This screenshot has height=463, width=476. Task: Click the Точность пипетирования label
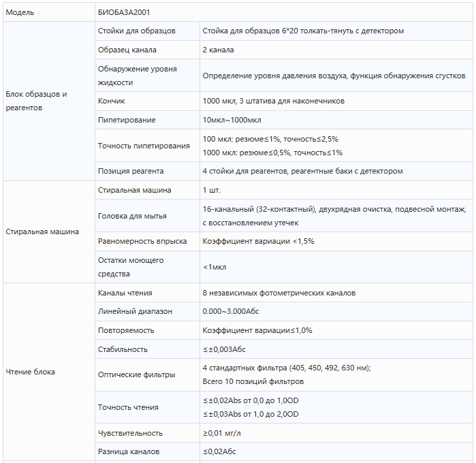(x=144, y=146)
